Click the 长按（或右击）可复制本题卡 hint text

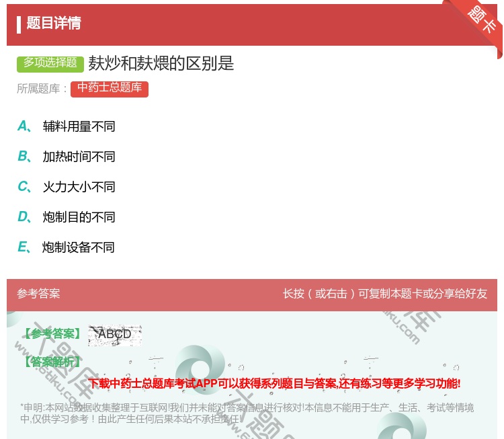point(385,294)
